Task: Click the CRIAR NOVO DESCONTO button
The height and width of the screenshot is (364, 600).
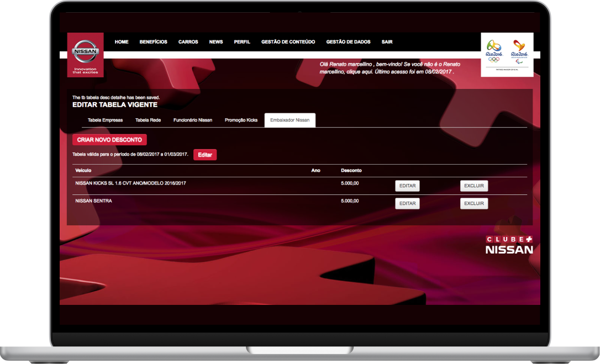Action: pyautogui.click(x=109, y=140)
